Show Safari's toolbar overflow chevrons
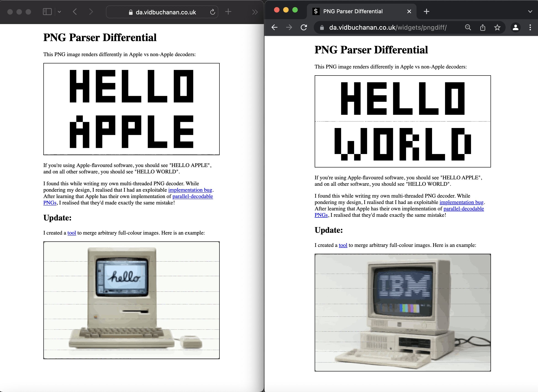This screenshot has height=392, width=538. (255, 12)
